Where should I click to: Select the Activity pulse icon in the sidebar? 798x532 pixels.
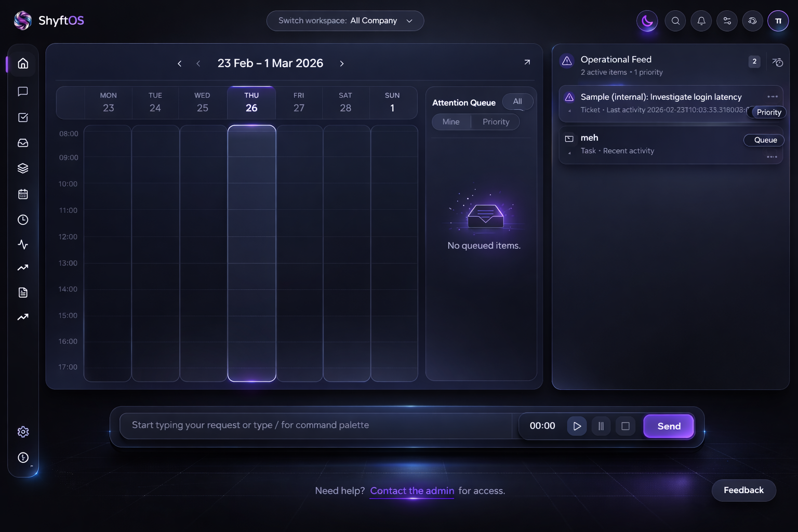(23, 244)
